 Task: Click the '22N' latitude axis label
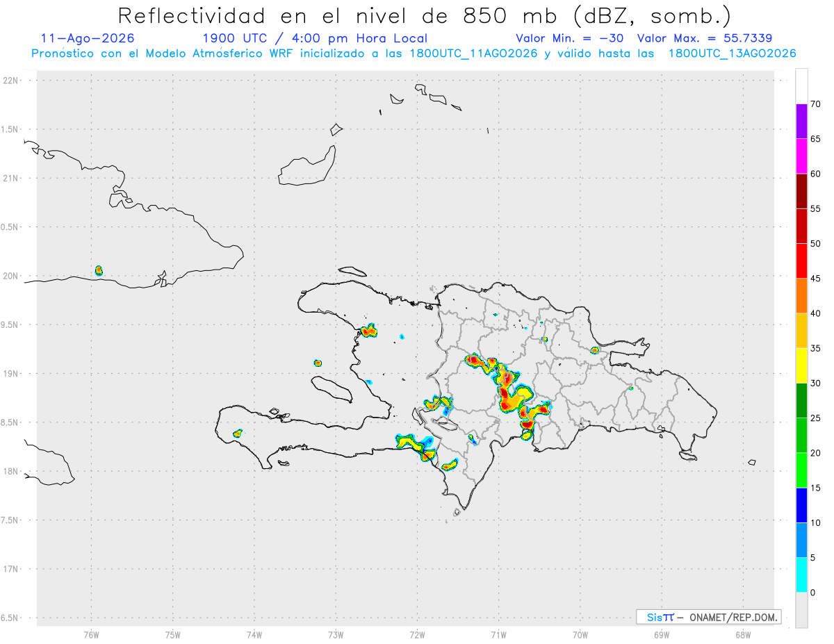(11, 81)
